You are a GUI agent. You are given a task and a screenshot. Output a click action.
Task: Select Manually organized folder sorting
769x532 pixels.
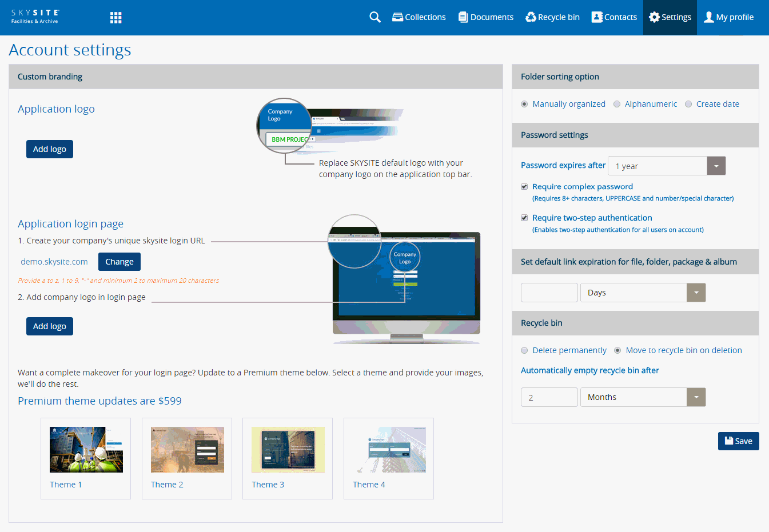(524, 104)
